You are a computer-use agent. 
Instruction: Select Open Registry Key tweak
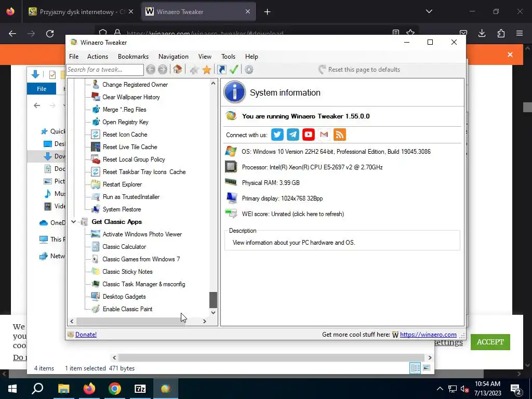125,122
